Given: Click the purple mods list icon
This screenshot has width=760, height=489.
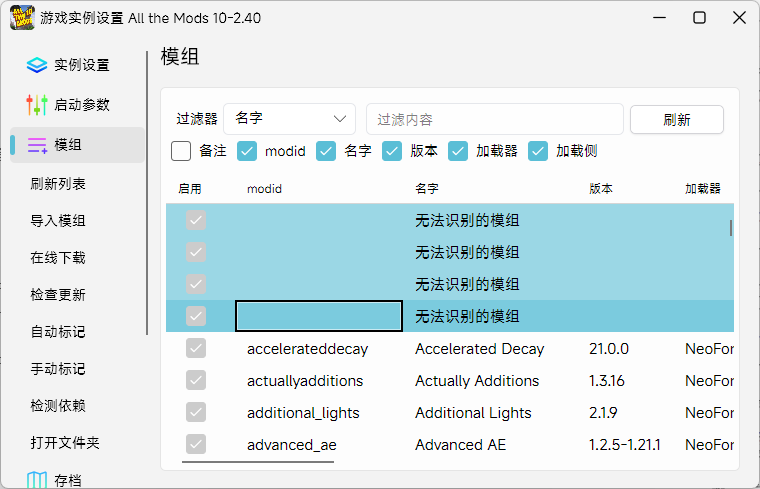Looking at the screenshot, I should [37, 145].
